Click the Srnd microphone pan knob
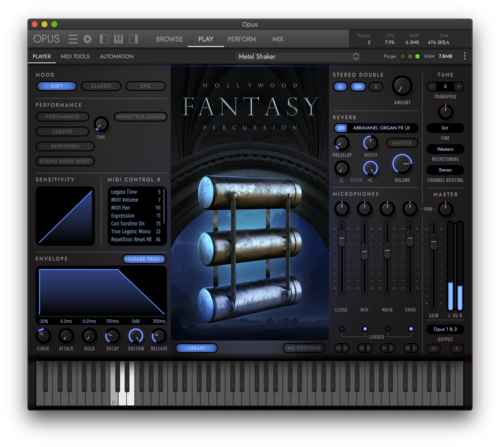This screenshot has height=447, width=500. 410,209
